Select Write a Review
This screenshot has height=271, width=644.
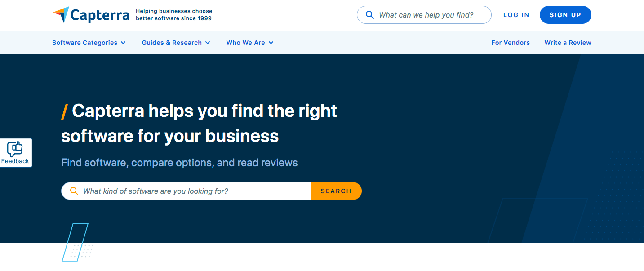click(x=568, y=43)
